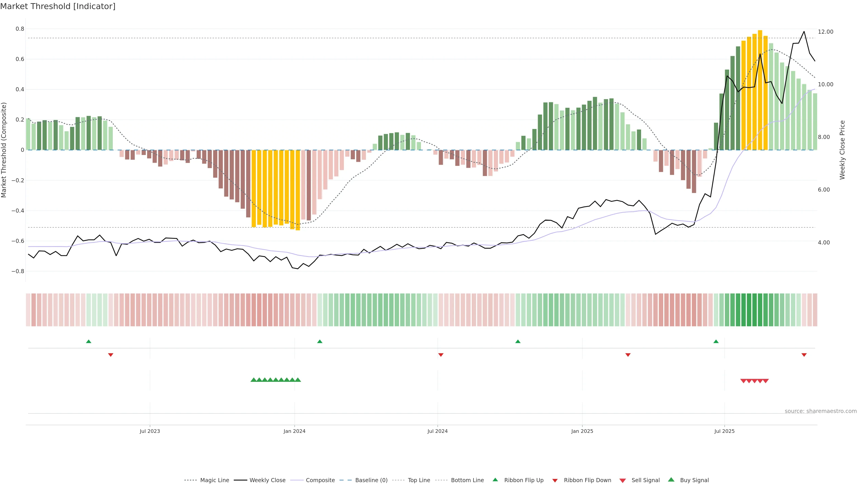This screenshot has width=868, height=488.
Task: Click the Sell Signal legend marker
Action: pos(622,481)
